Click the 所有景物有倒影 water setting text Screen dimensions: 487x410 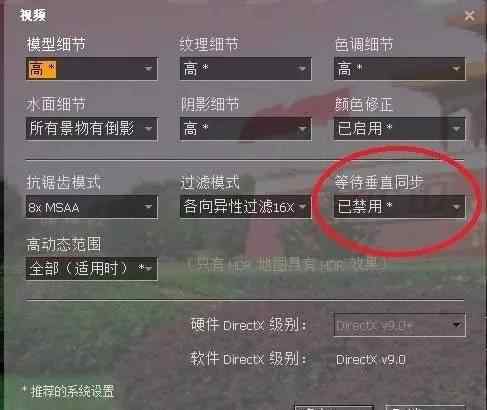[82, 128]
